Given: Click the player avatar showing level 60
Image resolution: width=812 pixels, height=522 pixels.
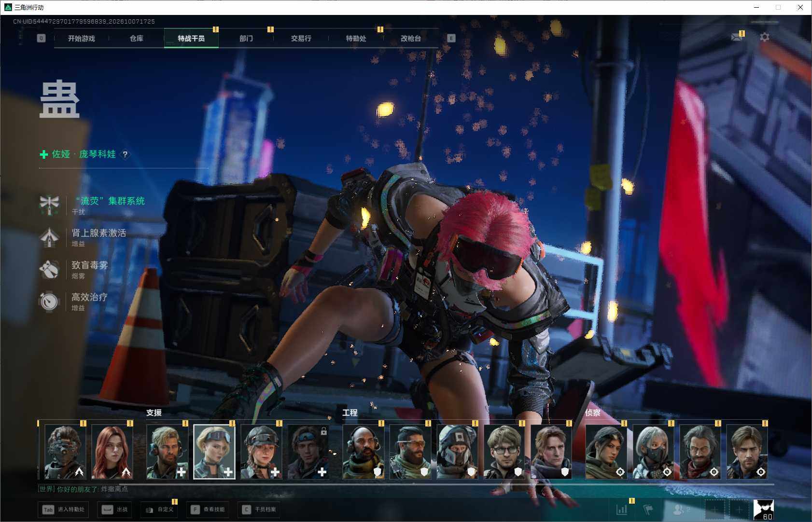Looking at the screenshot, I should (x=764, y=510).
